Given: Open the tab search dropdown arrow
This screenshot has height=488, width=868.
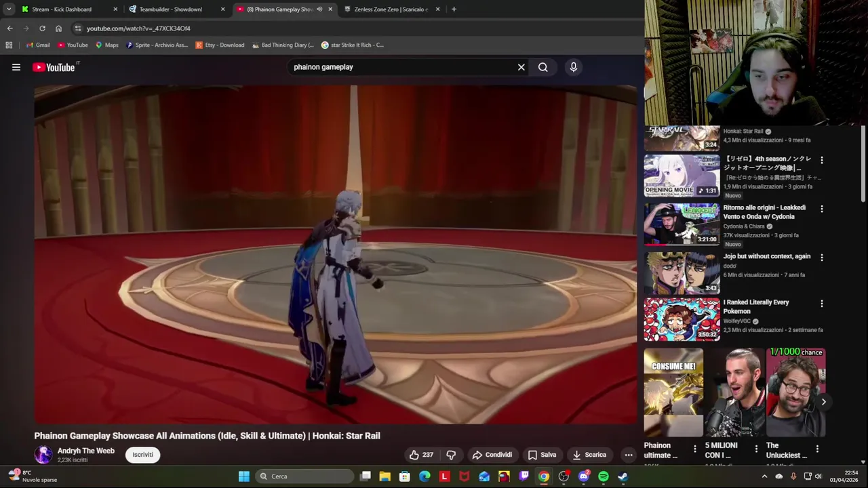Looking at the screenshot, I should point(9,9).
